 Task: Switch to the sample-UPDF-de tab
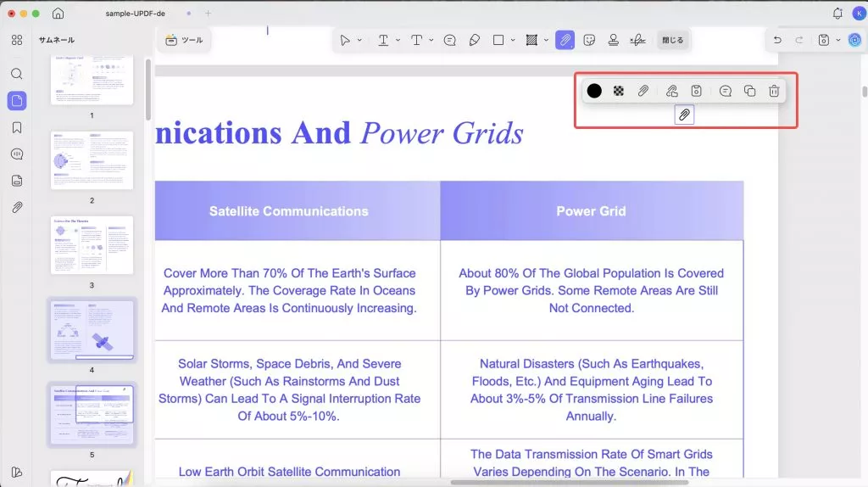tap(135, 14)
